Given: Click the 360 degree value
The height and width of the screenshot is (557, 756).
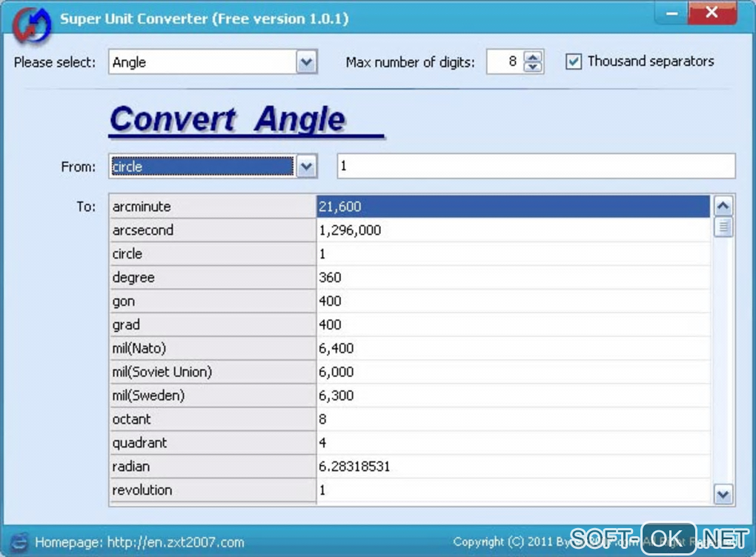Looking at the screenshot, I should click(514, 277).
